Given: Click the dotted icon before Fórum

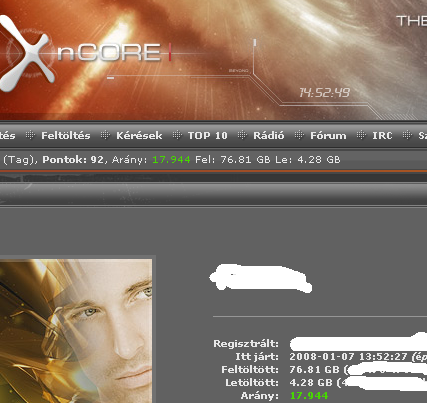Looking at the screenshot, I should point(299,135).
